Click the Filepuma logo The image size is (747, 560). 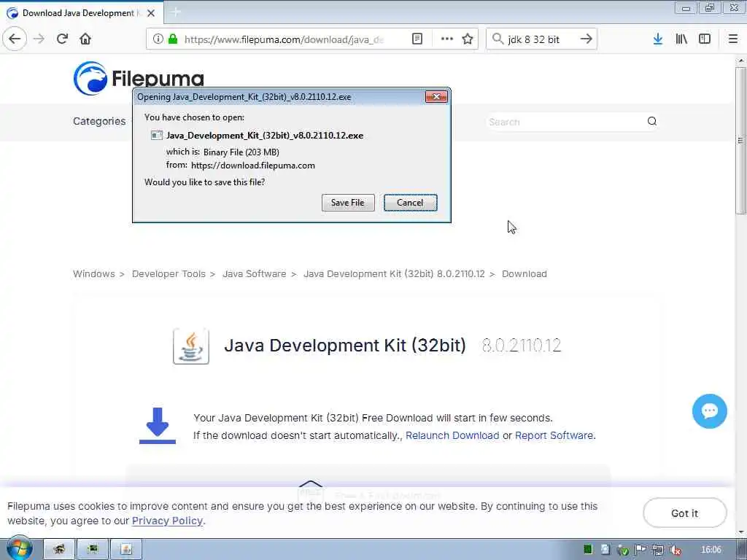(139, 78)
